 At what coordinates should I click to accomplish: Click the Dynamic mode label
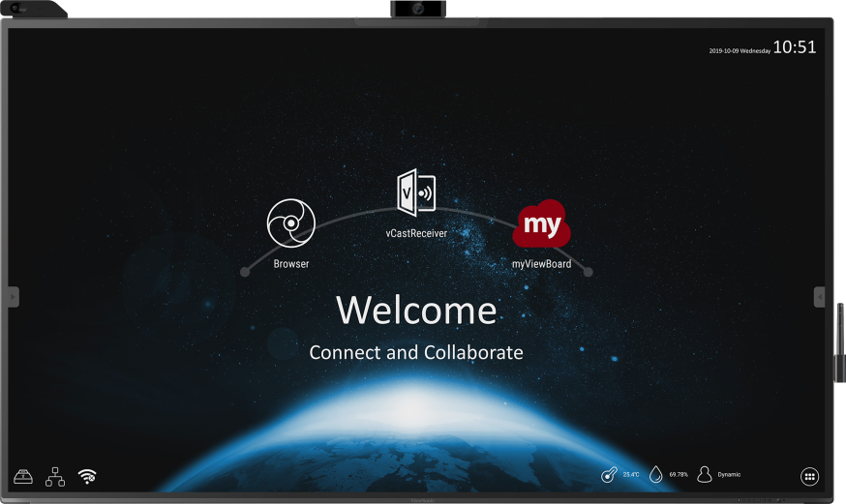[x=729, y=475]
